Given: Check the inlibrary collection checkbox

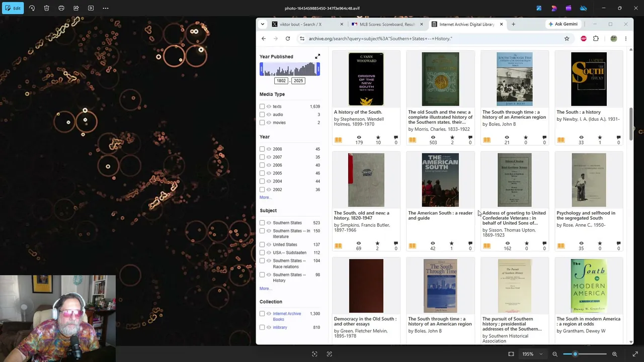Looking at the screenshot, I should (x=262, y=327).
